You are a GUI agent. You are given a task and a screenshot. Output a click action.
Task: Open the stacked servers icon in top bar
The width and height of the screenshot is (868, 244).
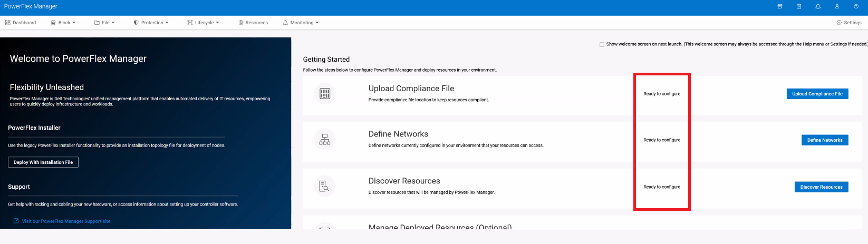(x=780, y=6)
